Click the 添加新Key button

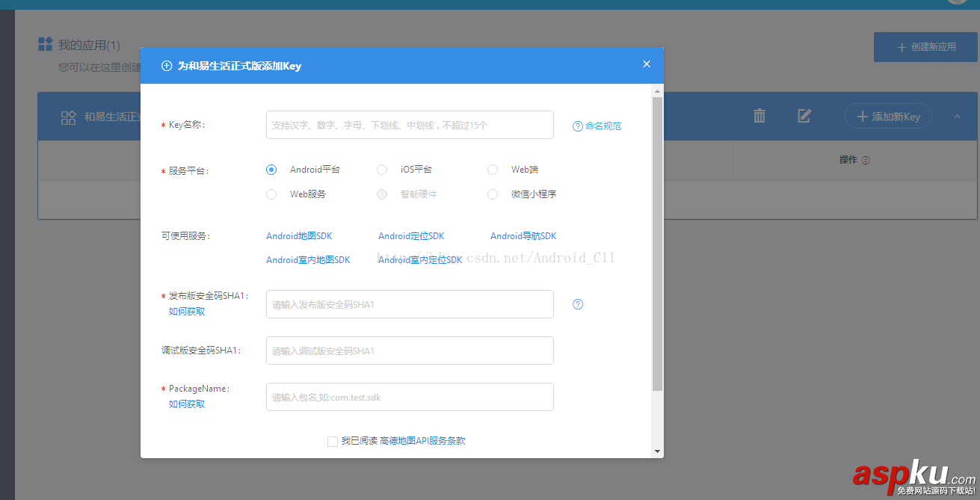[888, 116]
